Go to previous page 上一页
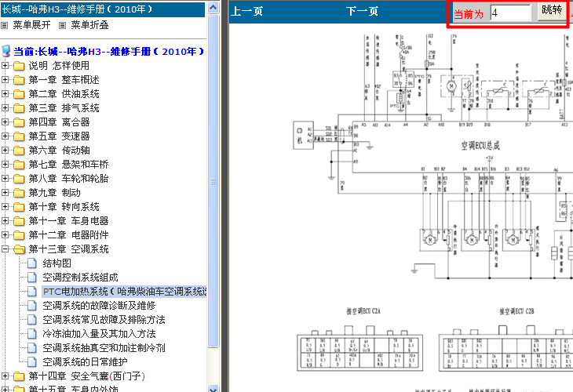Viewport: 573px width, 392px height. pos(247,11)
